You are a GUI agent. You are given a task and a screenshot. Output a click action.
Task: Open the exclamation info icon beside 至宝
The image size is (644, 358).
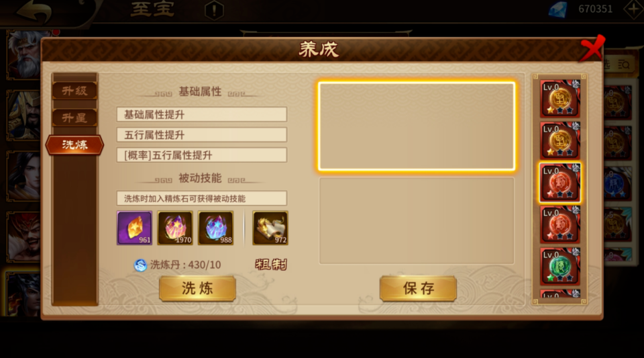[x=214, y=10]
